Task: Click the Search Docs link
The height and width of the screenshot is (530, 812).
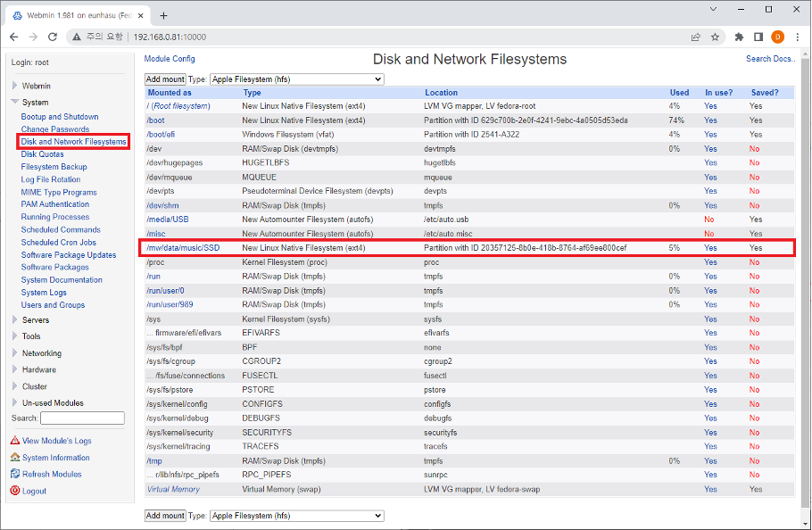Action: 770,59
